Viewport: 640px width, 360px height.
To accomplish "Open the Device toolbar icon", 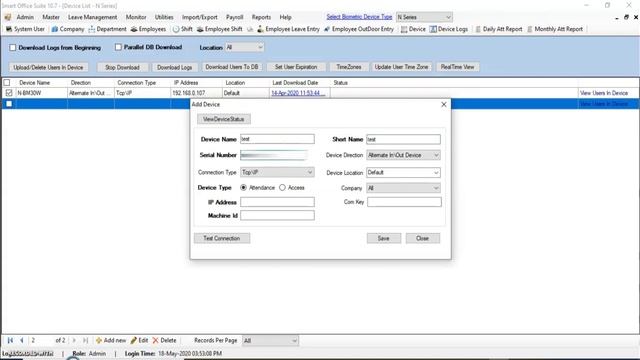I will (x=404, y=29).
